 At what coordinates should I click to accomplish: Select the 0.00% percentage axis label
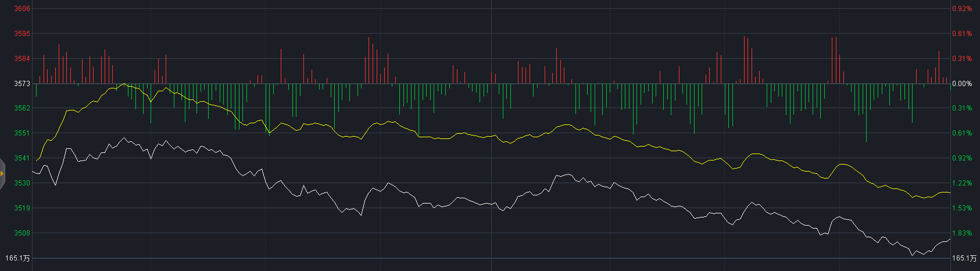(x=962, y=84)
